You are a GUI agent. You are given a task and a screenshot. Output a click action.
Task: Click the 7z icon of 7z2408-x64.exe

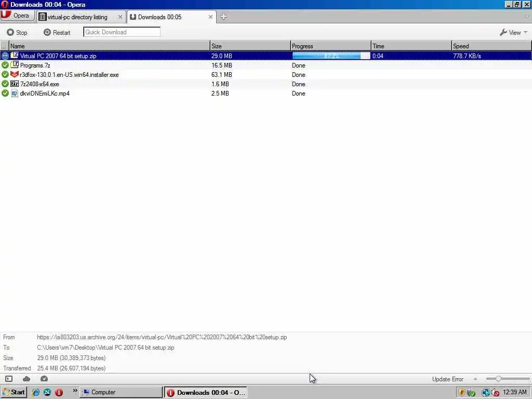(14, 84)
